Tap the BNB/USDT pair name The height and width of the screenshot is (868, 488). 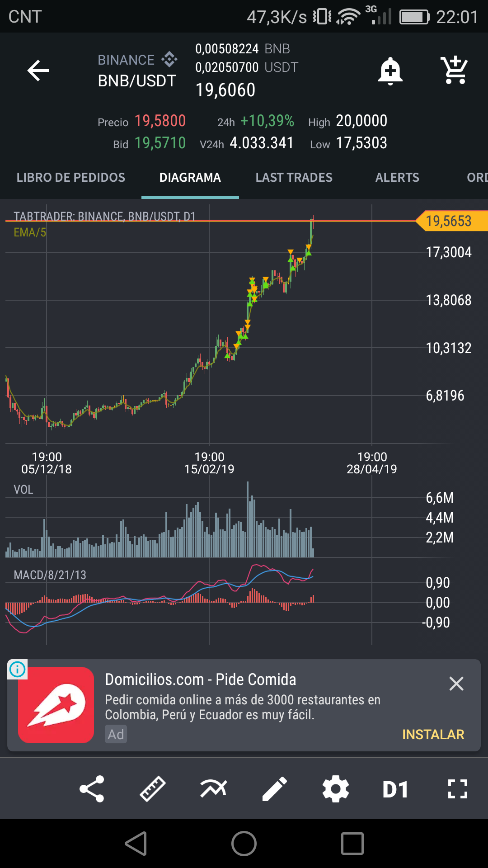[137, 81]
